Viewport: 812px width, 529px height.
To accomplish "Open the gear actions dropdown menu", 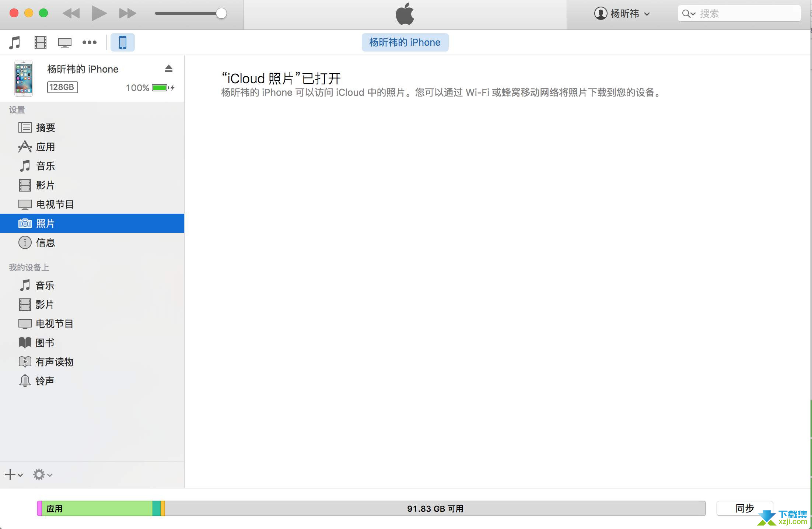I will [x=42, y=474].
